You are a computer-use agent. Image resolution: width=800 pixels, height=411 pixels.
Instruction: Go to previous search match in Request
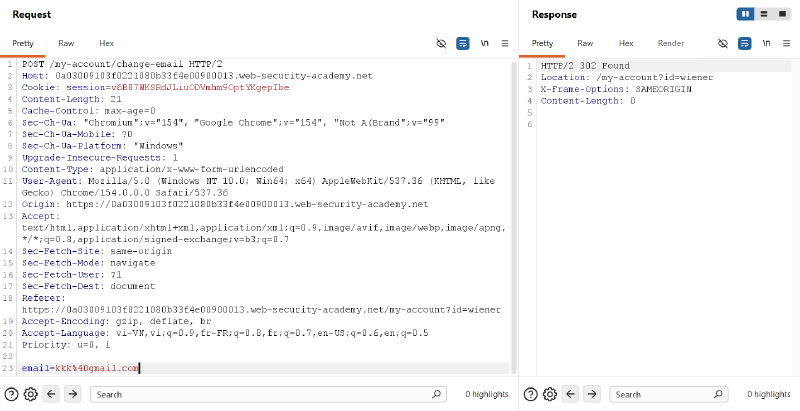(x=52, y=394)
